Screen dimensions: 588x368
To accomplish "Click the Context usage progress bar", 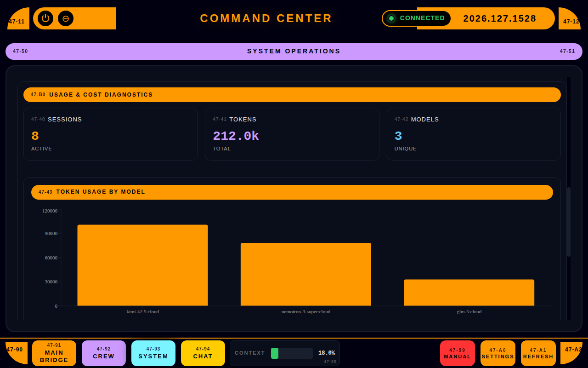I will [292, 353].
